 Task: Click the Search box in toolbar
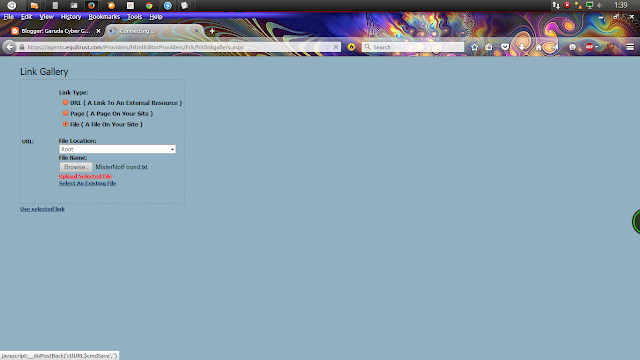tap(412, 47)
